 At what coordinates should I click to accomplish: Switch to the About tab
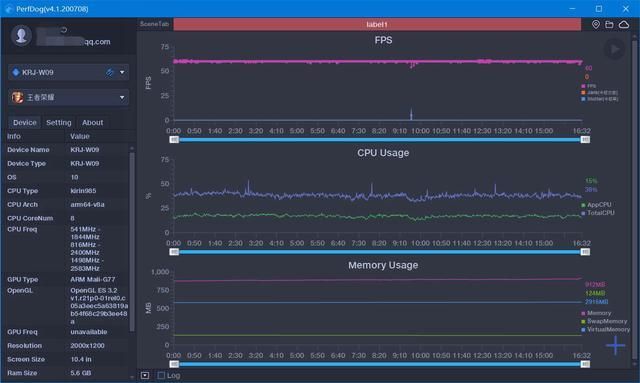click(x=93, y=122)
